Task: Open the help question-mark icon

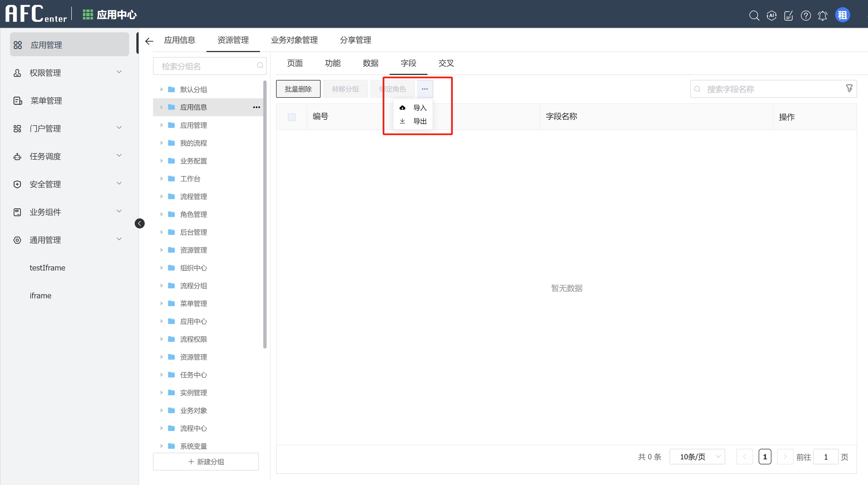Action: tap(806, 16)
